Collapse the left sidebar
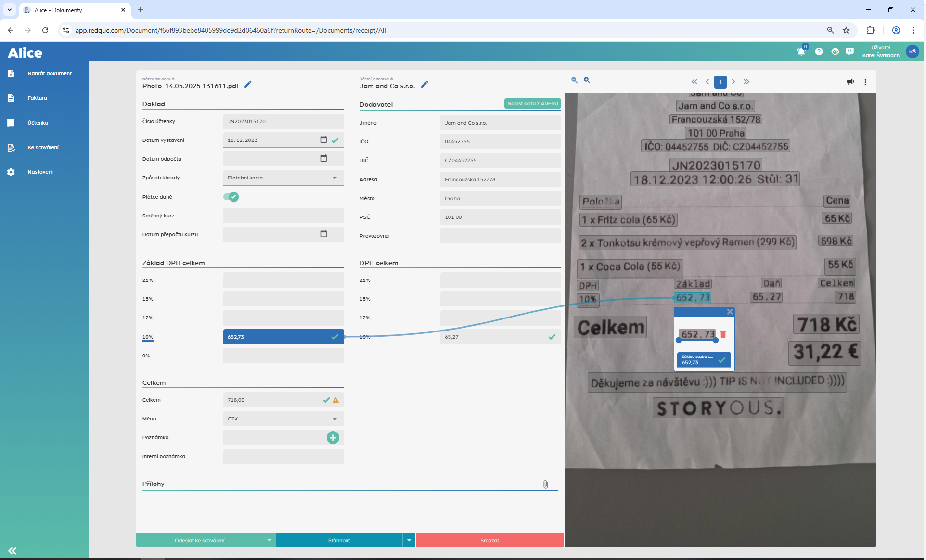Viewport: 926px width, 560px height. [x=12, y=551]
